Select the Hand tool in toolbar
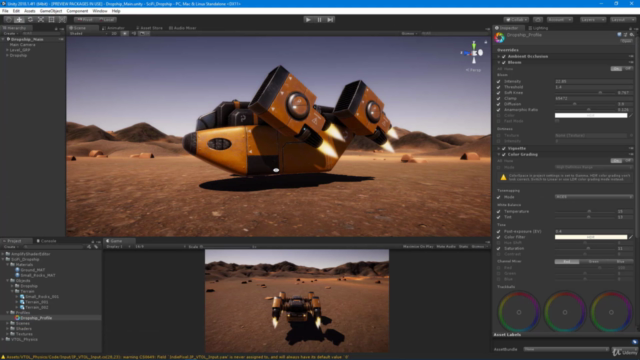Image resolution: width=640 pixels, height=360 pixels. (9, 20)
